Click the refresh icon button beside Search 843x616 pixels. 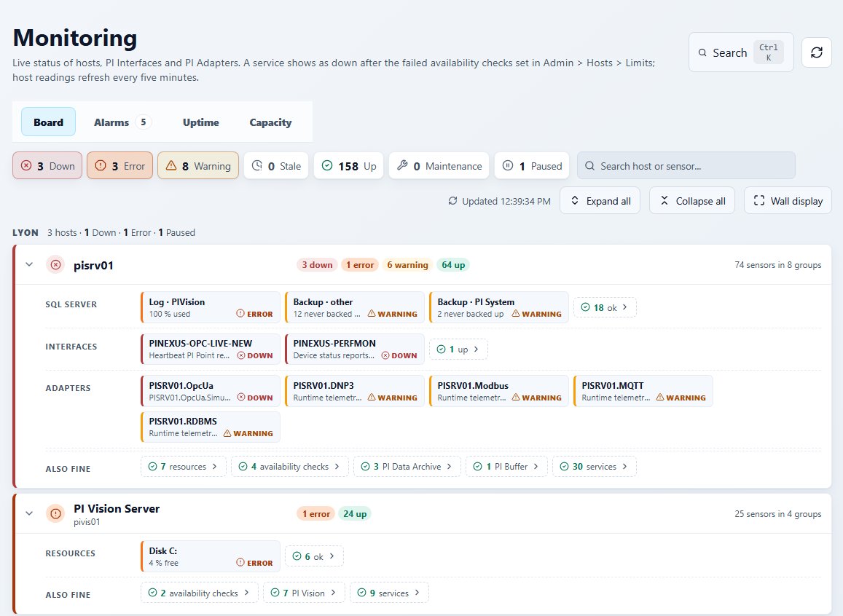(x=816, y=52)
